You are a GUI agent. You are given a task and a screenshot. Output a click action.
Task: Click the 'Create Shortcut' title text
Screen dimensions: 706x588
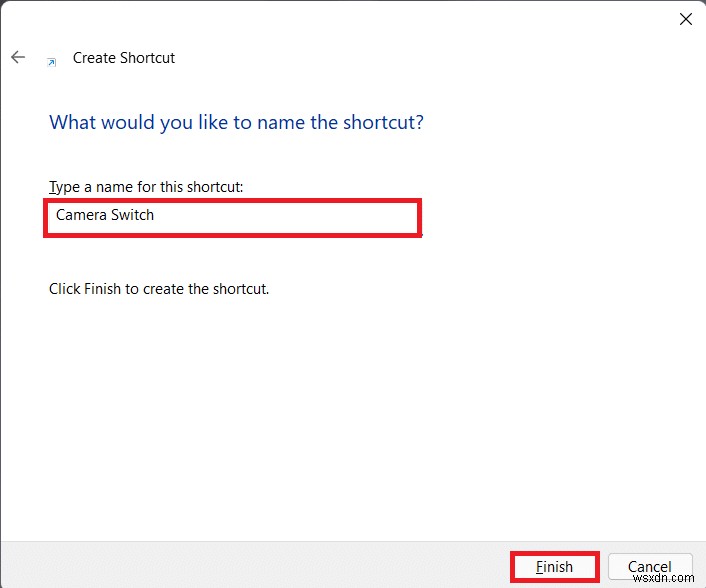pyautogui.click(x=124, y=58)
